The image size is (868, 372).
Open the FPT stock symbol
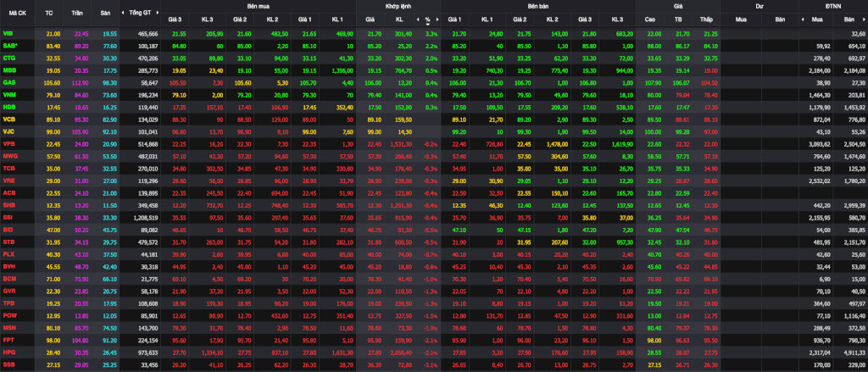8,340
